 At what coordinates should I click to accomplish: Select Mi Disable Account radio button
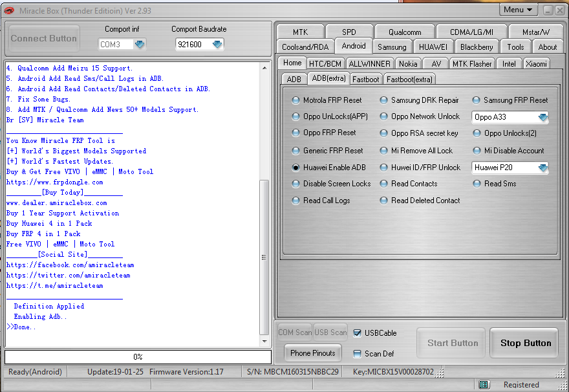pos(509,151)
